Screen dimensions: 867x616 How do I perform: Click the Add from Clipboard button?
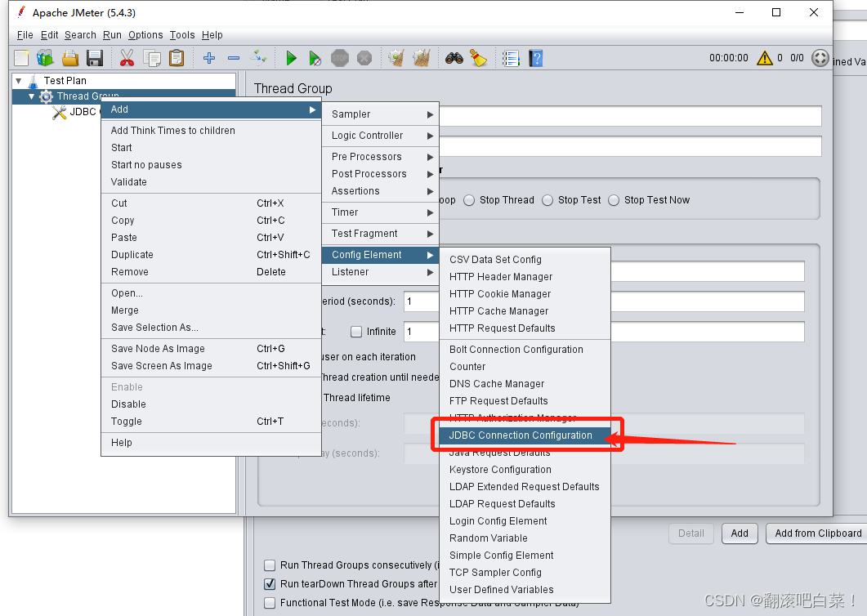(818, 533)
